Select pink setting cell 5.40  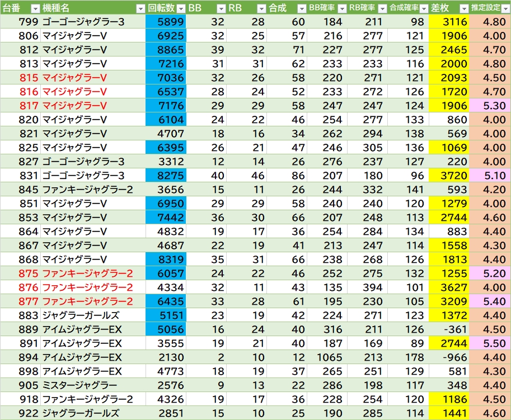[490, 302]
